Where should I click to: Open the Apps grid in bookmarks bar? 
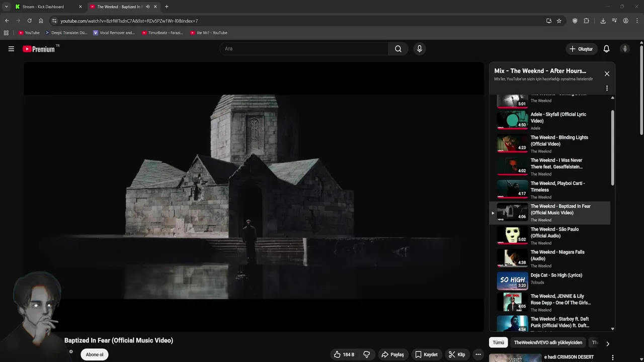(6, 33)
